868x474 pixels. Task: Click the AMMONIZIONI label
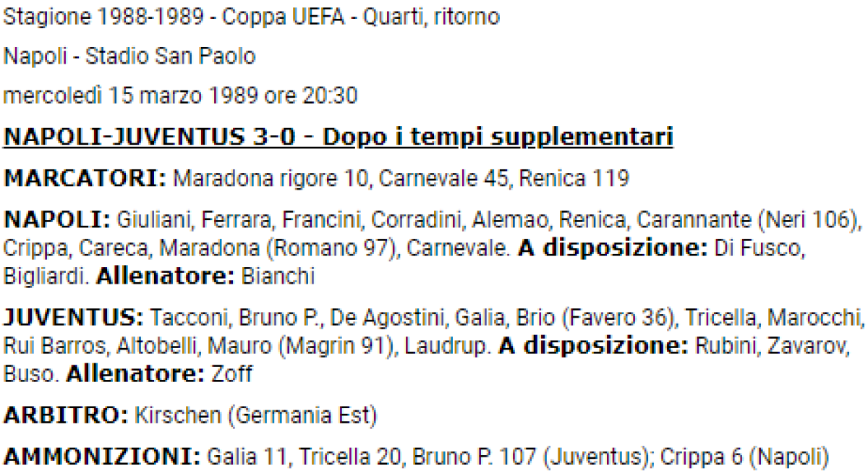(101, 457)
